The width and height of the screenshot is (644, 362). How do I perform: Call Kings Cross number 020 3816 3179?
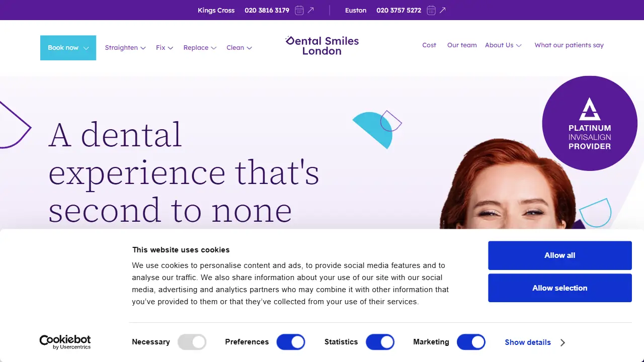coord(267,10)
